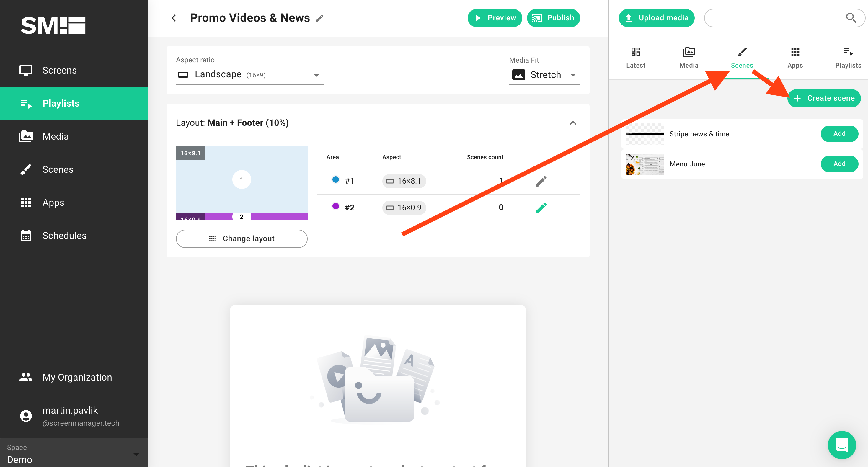868x467 pixels.
Task: Click Add button for Stripe news & time scene
Action: click(840, 133)
